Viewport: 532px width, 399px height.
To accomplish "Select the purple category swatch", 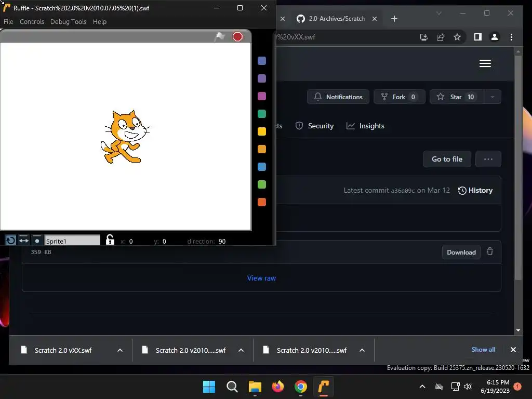I will tap(262, 78).
